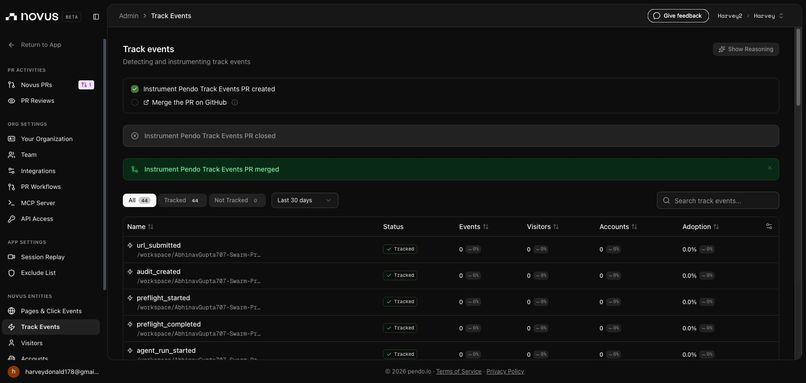Open the Harvey2 > Harvey workspace switcher

pyautogui.click(x=750, y=16)
